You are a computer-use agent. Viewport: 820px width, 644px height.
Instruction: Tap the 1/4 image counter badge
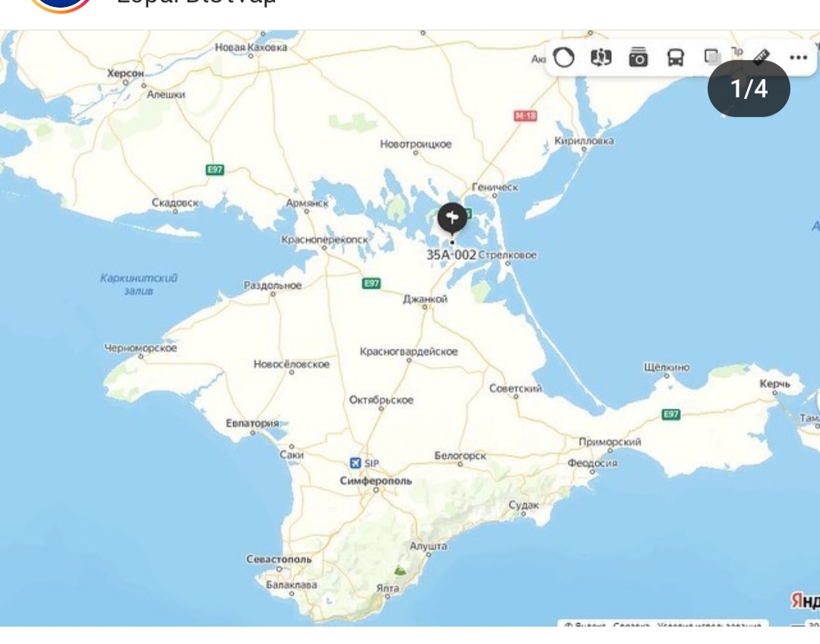[x=749, y=90]
